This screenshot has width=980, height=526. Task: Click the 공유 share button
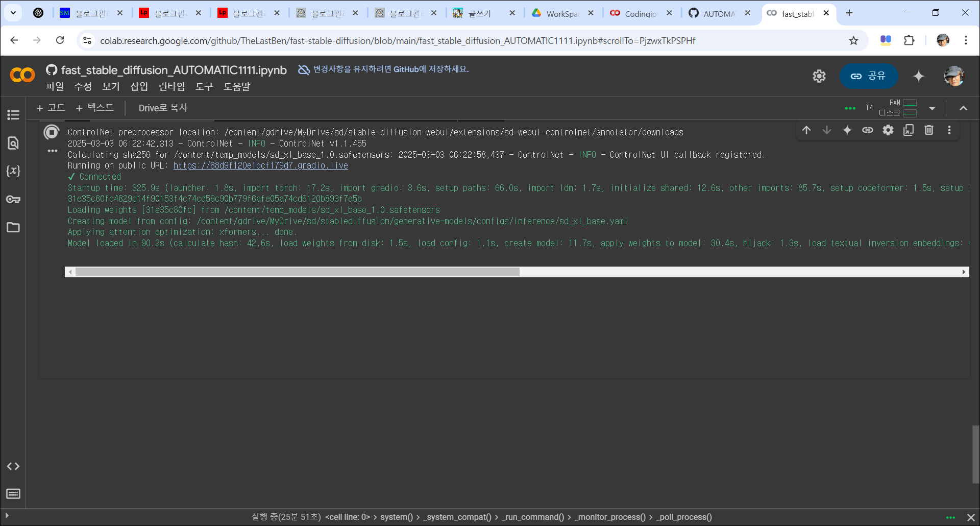point(869,76)
